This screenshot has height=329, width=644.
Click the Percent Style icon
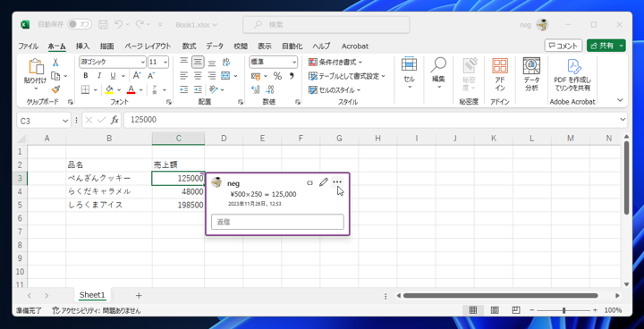(277, 76)
